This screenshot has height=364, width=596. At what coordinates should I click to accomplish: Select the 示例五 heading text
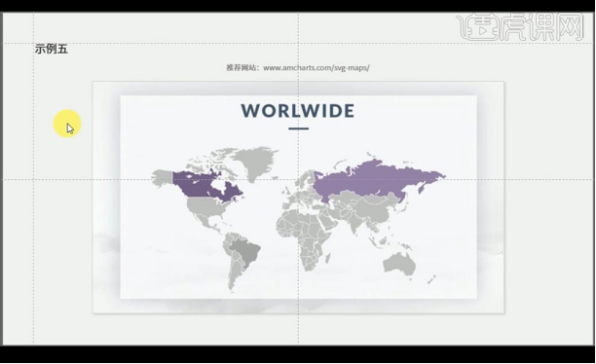pos(52,49)
